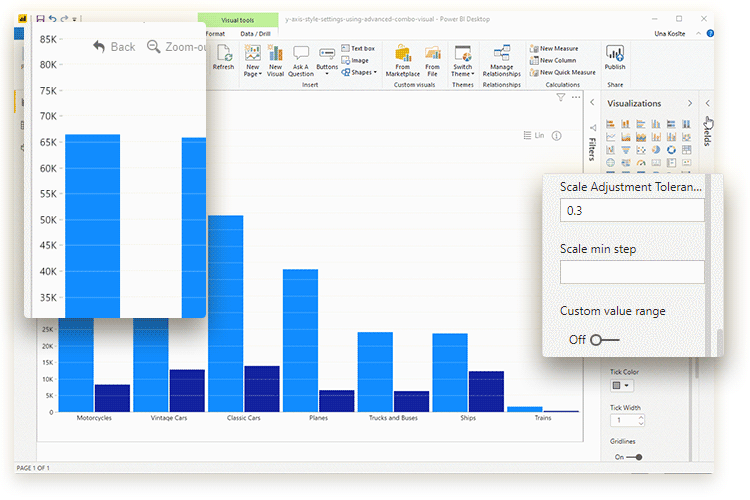Click the Tick Color swatch
Screen dimensions: 750x500
[x=617, y=385]
